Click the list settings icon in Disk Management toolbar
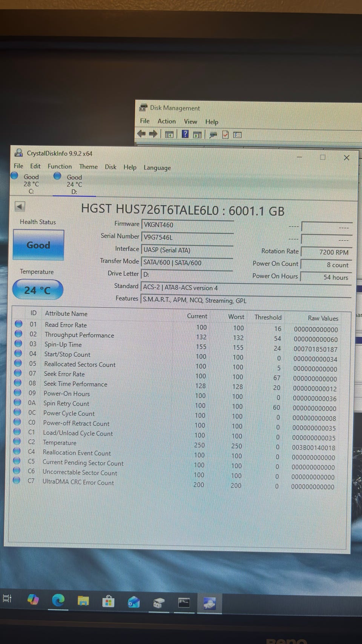 click(237, 135)
